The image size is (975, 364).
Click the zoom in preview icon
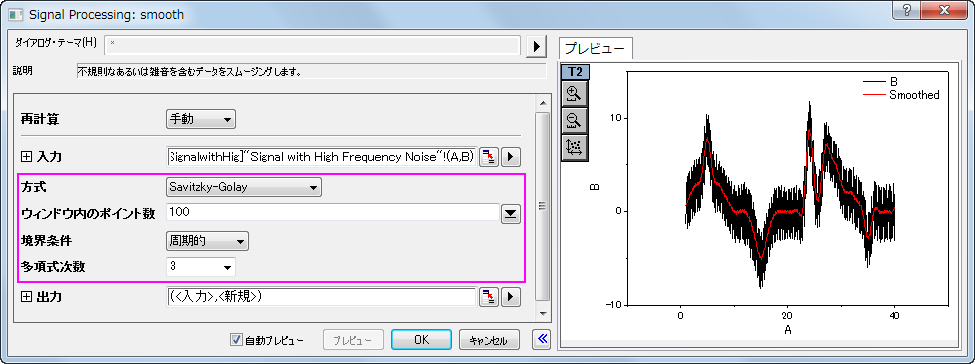tap(574, 94)
